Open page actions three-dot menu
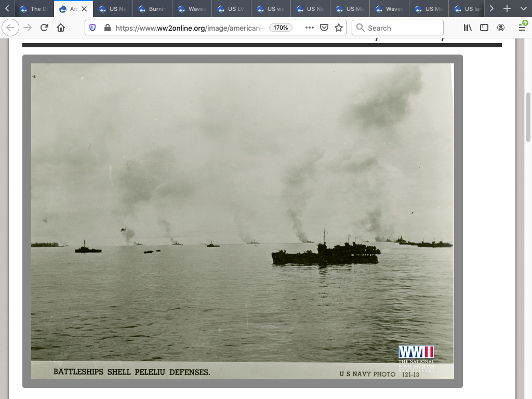This screenshot has height=399, width=532. 310,28
